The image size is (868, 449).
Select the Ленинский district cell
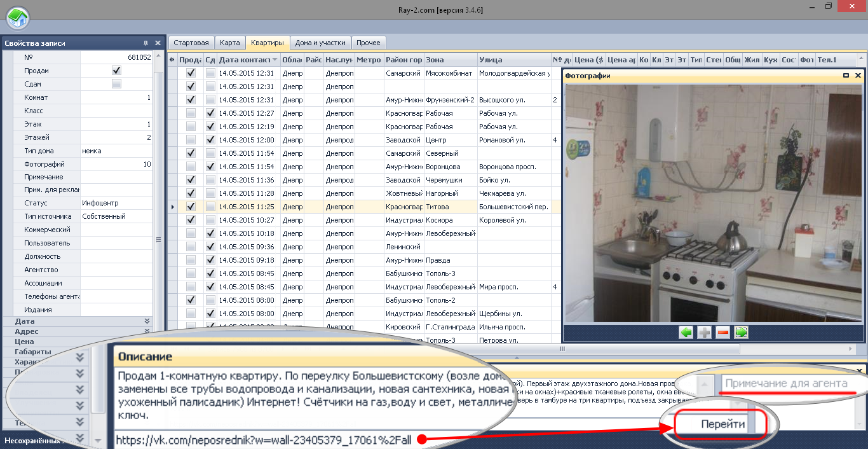coord(403,247)
